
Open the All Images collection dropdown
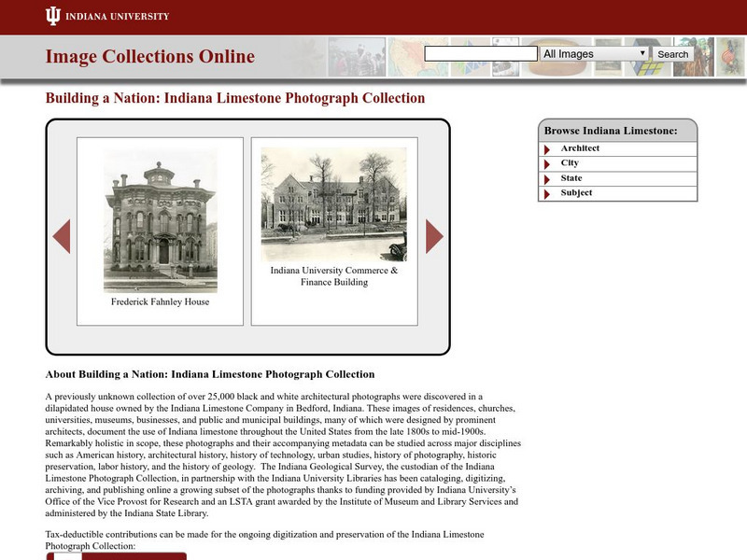pyautogui.click(x=594, y=54)
